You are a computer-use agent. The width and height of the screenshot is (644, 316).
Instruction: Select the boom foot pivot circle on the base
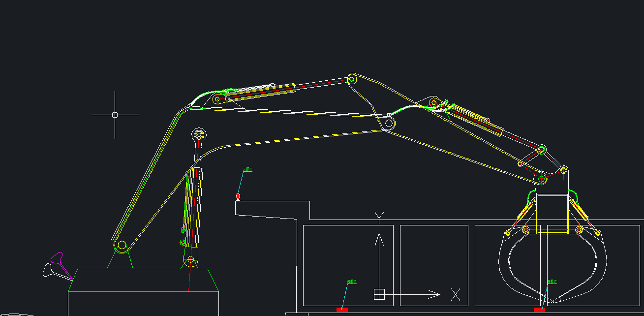[x=122, y=245]
